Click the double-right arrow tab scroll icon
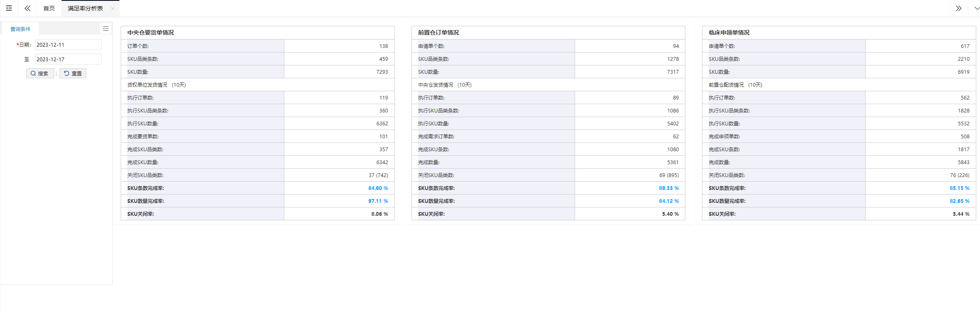 (x=958, y=8)
